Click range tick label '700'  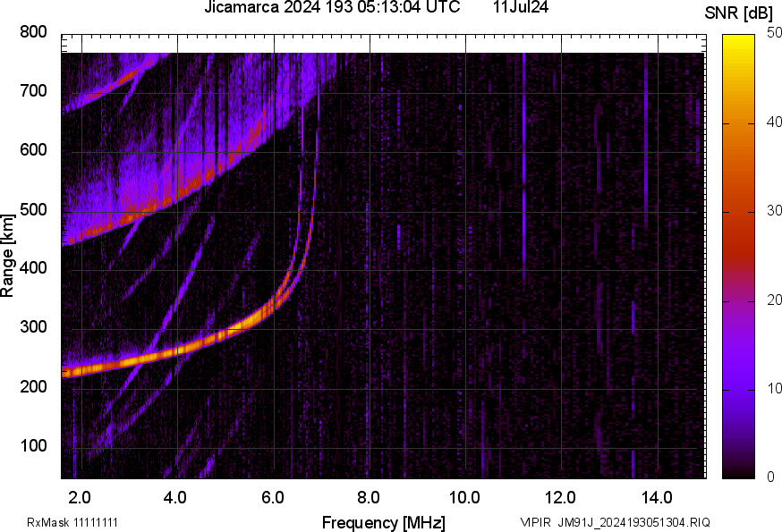[33, 90]
